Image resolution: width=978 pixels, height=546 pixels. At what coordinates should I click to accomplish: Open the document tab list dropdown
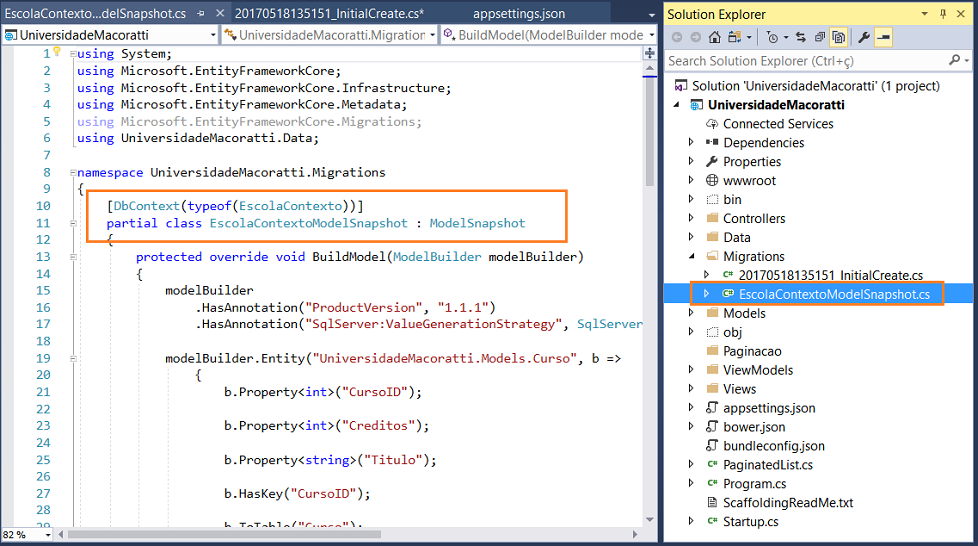[x=652, y=14]
